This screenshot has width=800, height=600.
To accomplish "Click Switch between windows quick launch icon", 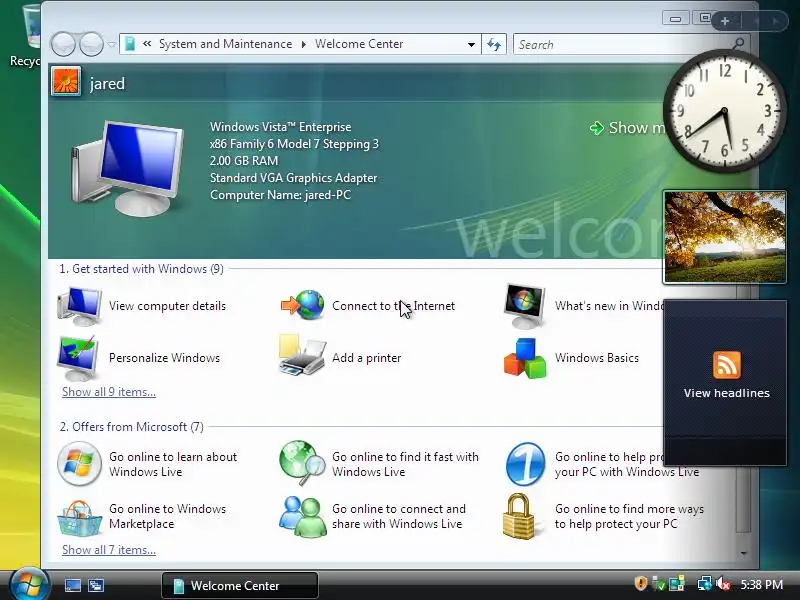I will [96, 585].
